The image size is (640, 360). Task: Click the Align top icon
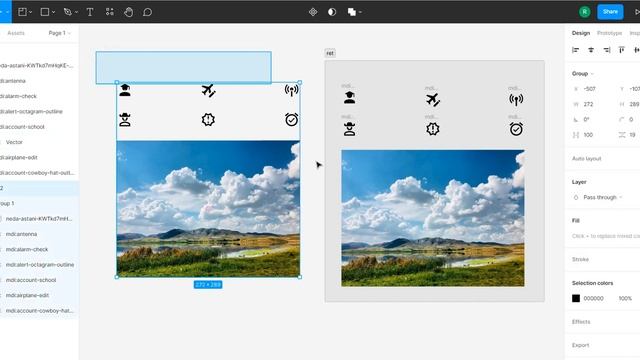point(622,50)
